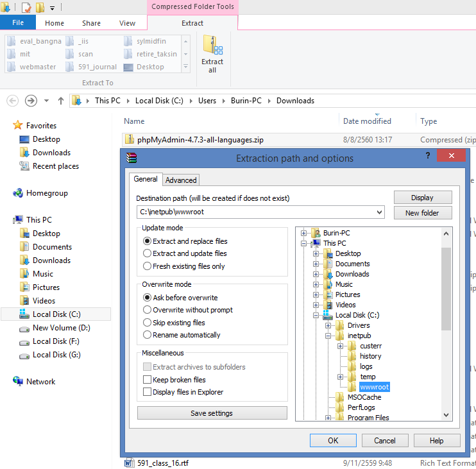
Task: Click the Cancel button
Action: click(385, 440)
